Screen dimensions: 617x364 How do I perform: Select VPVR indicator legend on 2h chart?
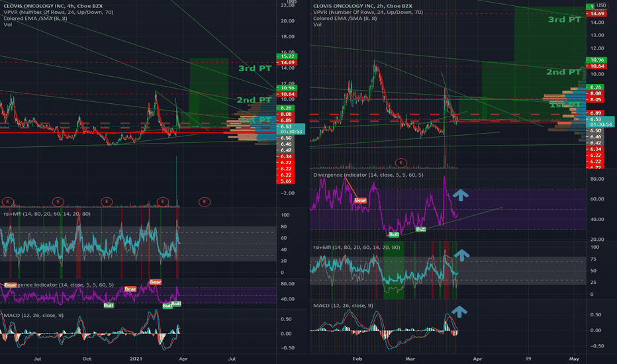point(368,12)
